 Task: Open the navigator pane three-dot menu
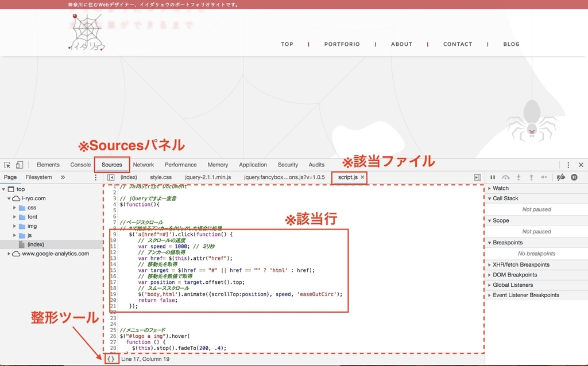coord(96,177)
